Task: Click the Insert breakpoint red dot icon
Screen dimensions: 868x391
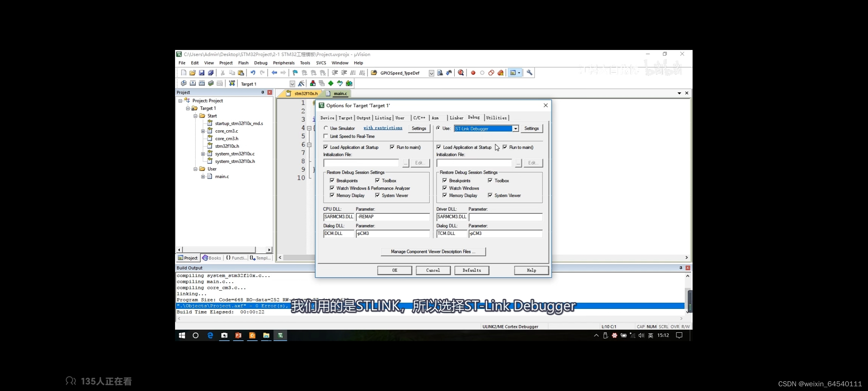Action: [473, 73]
